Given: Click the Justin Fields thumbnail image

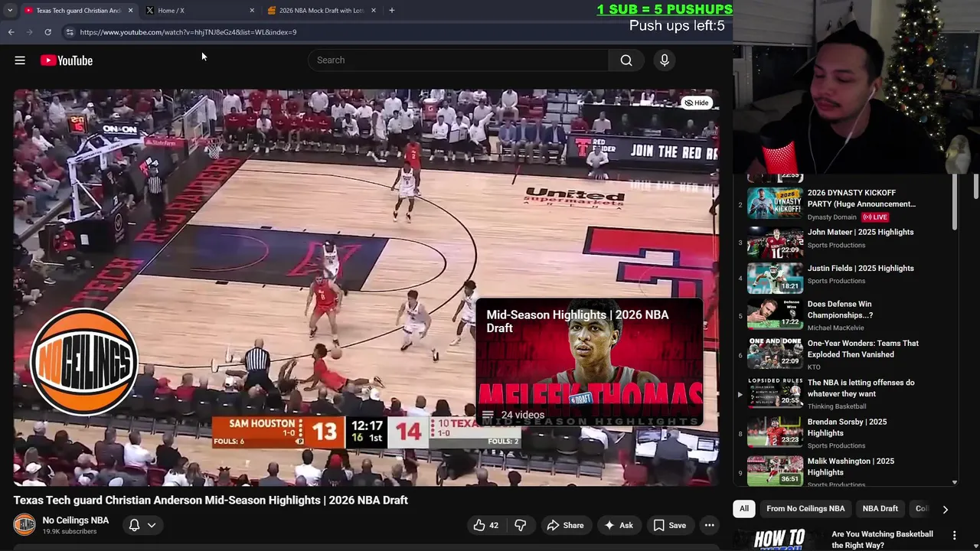Looking at the screenshot, I should pos(775,279).
